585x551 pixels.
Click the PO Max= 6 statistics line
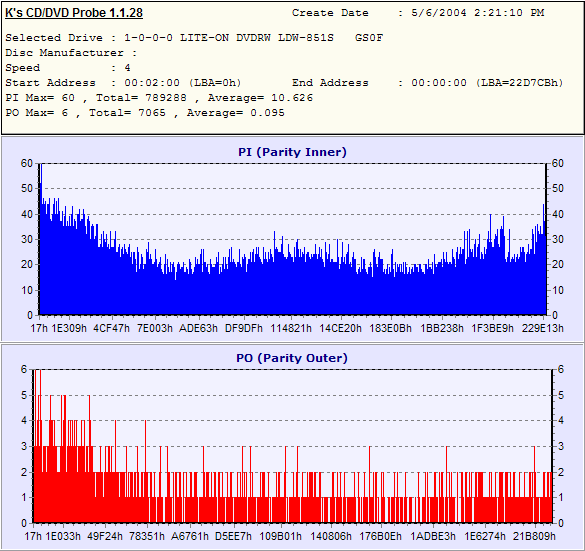(x=145, y=113)
